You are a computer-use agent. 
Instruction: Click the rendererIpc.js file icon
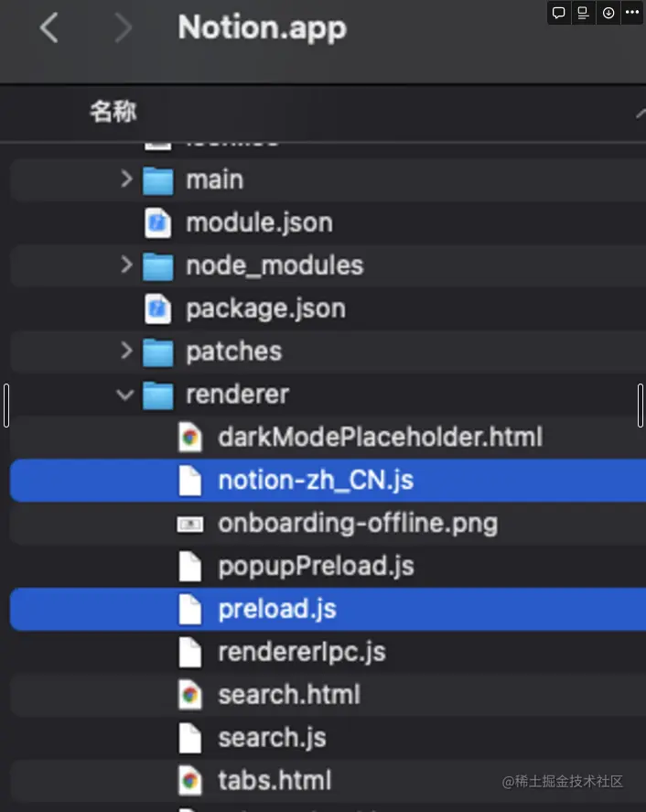coord(190,653)
